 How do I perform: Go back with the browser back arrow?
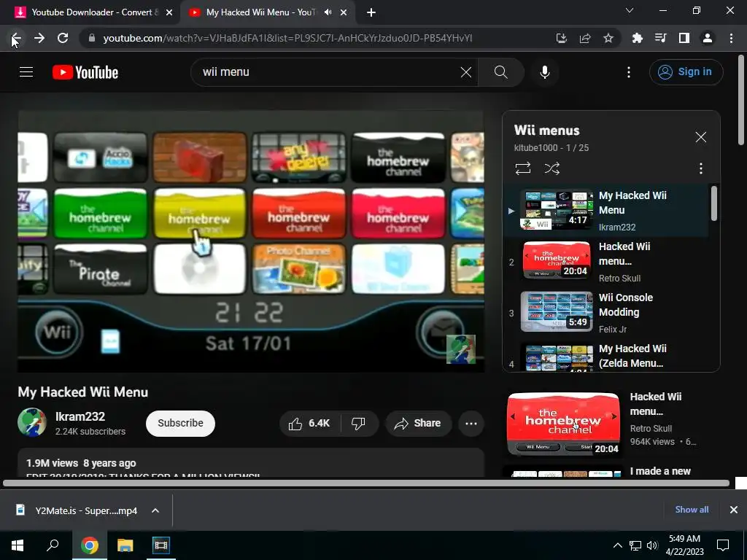point(16,38)
